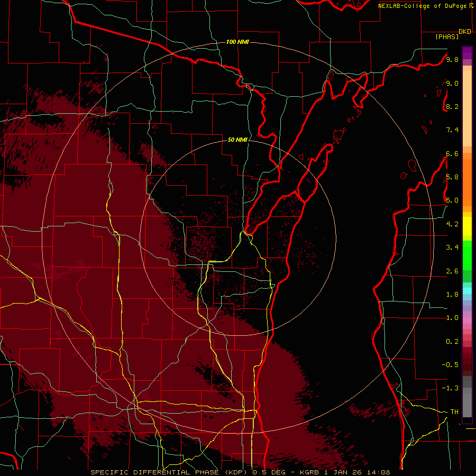Screen dimensions: 476x476
Task: Click the 1.8 scale value
Action: click(452, 295)
